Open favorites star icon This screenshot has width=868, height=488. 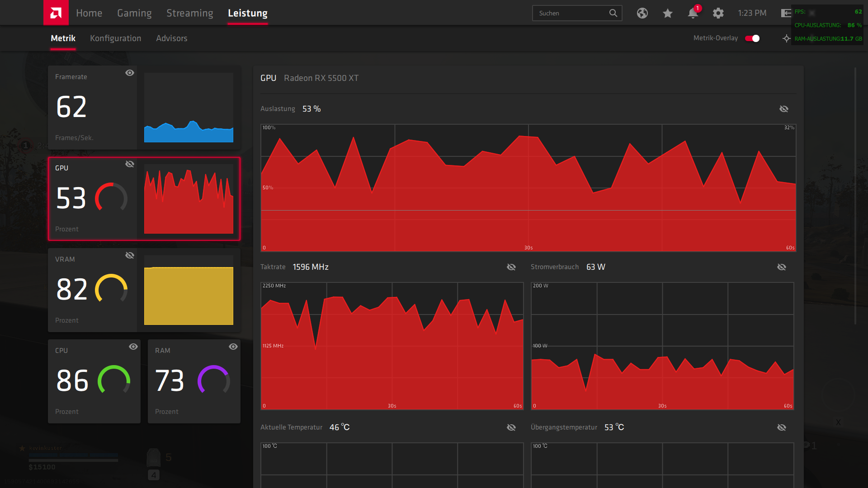(x=668, y=13)
